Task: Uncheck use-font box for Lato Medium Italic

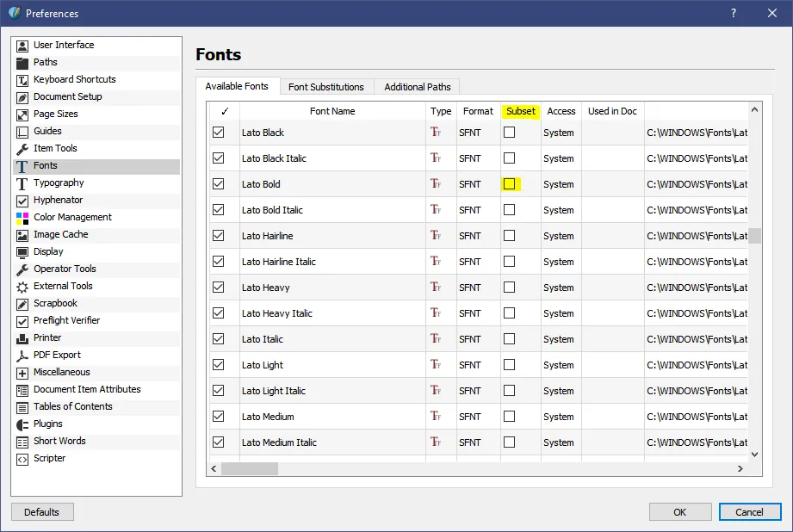Action: [x=219, y=442]
